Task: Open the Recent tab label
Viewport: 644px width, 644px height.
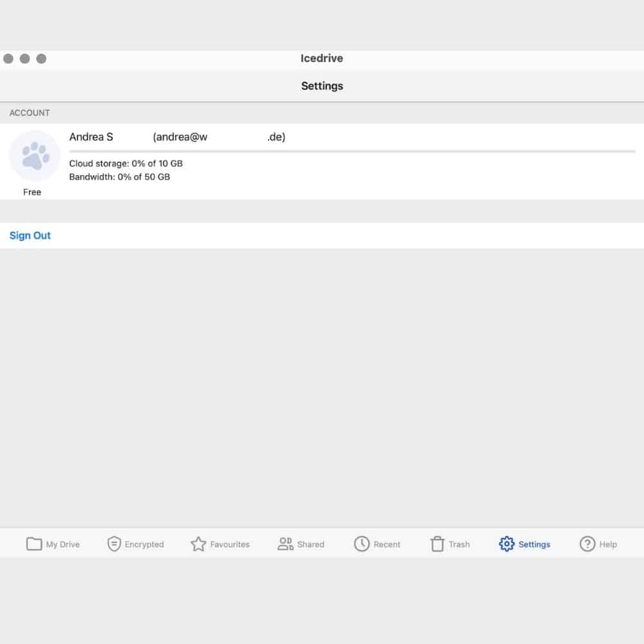Action: click(387, 544)
